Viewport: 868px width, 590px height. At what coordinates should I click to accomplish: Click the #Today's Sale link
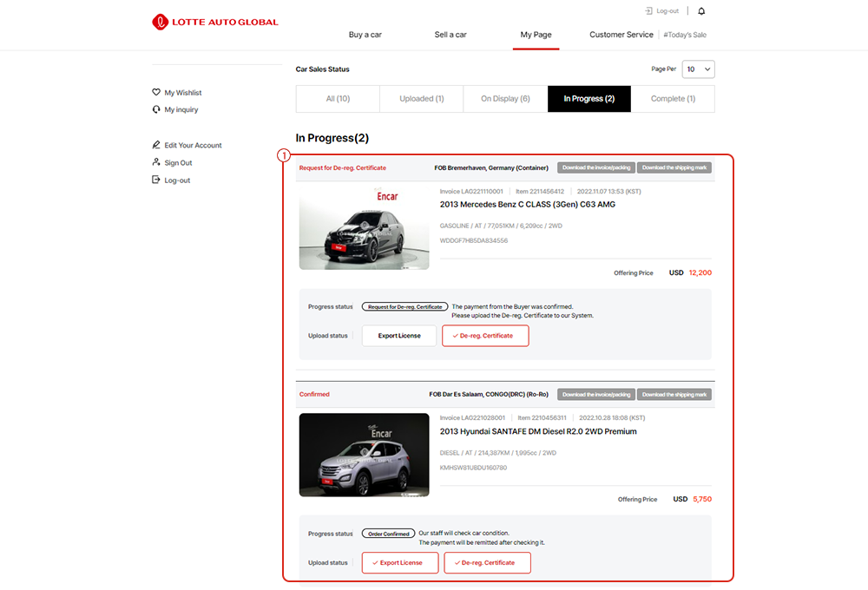[x=685, y=35]
